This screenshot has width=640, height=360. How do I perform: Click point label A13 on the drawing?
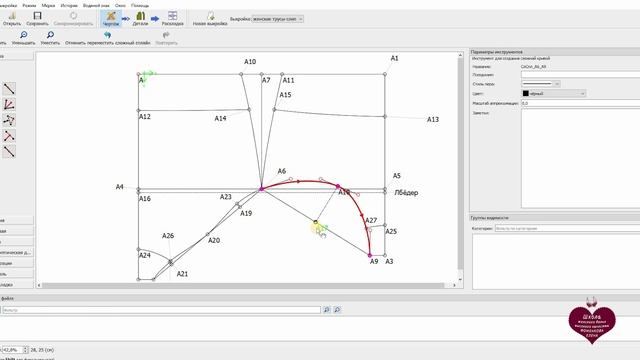tap(433, 120)
